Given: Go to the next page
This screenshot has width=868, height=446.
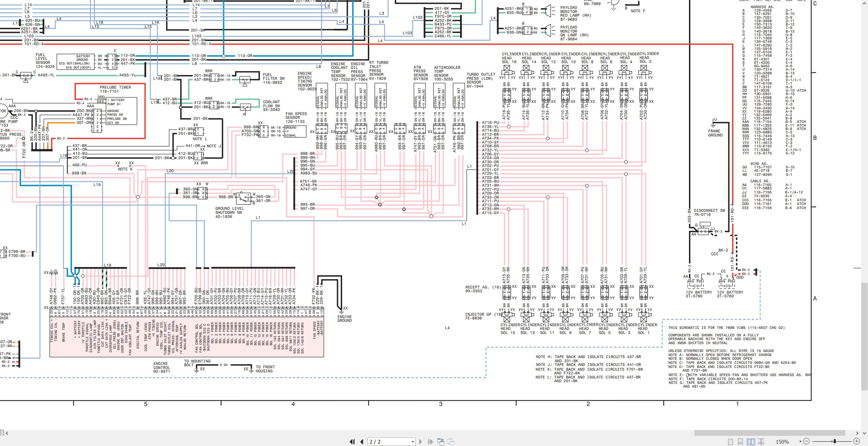Looking at the screenshot, I should (x=421, y=442).
